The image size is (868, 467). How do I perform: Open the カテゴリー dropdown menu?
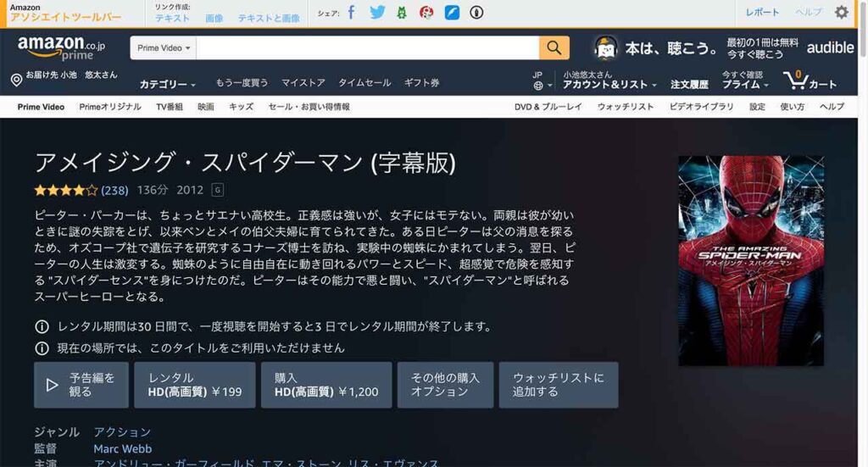tap(168, 85)
